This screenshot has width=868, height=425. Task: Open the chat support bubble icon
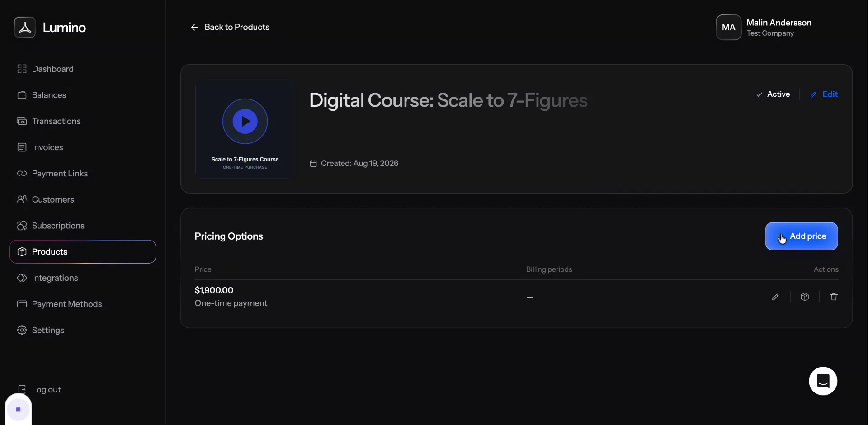(823, 381)
